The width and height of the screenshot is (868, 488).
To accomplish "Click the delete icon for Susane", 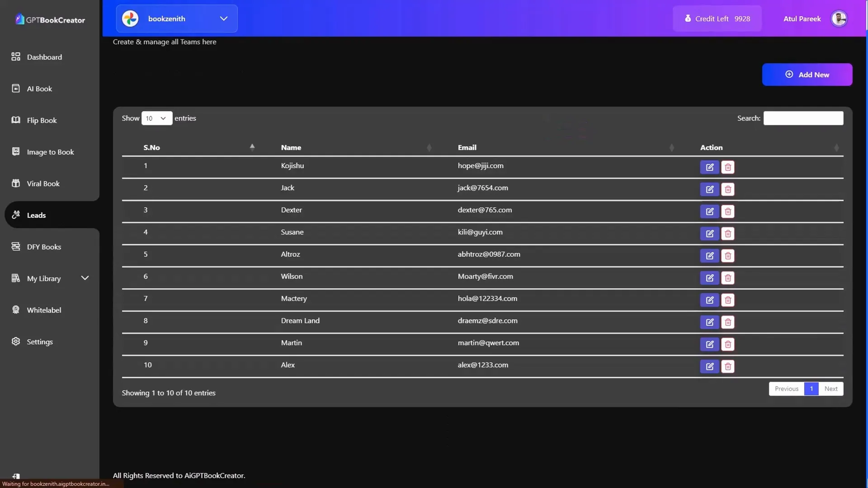I will tap(727, 234).
